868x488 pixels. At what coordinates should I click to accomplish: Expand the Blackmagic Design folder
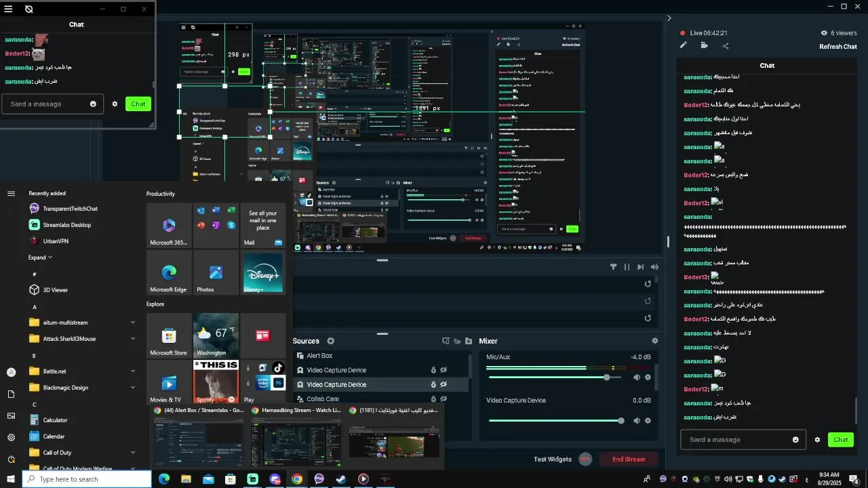click(133, 387)
